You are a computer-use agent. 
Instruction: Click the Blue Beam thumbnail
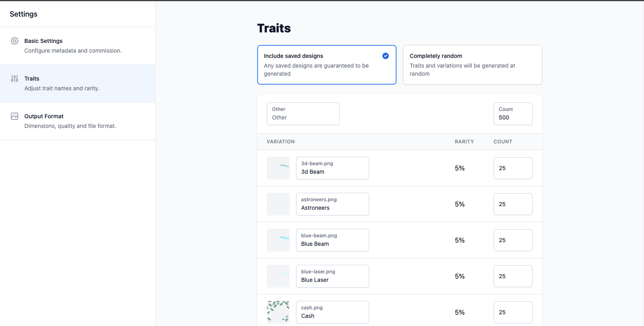[278, 240]
